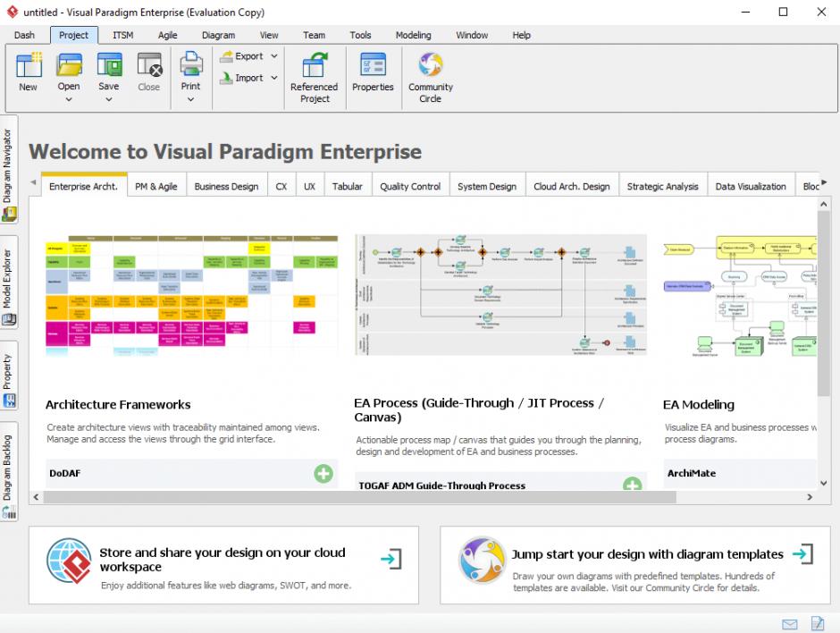Click the Architecture Frameworks thumbnail
The image size is (840, 633).
pyautogui.click(x=192, y=296)
